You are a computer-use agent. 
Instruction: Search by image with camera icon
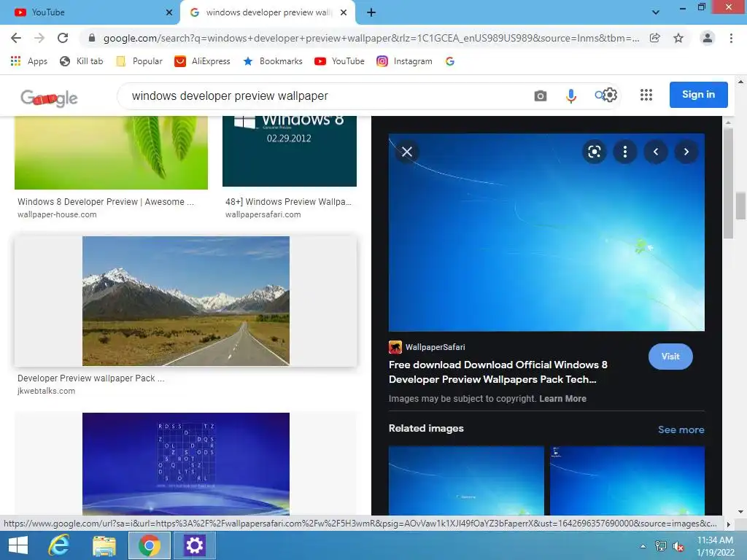tap(541, 96)
